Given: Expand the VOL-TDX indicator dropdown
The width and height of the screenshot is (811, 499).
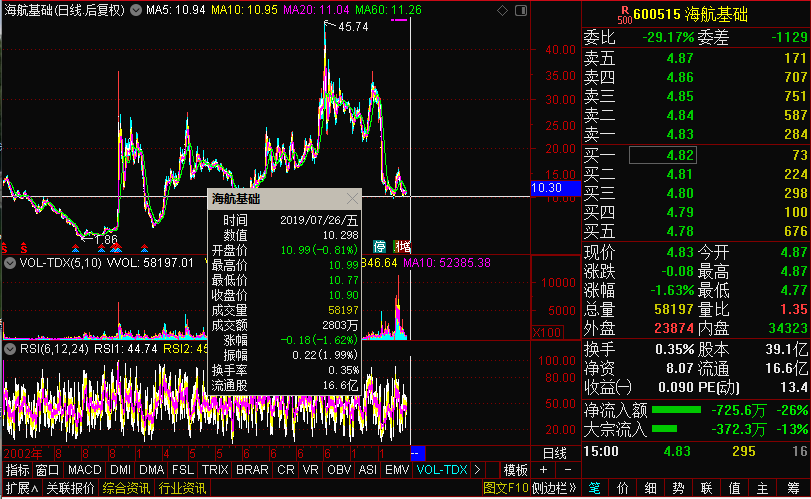Looking at the screenshot, I should (x=10, y=263).
